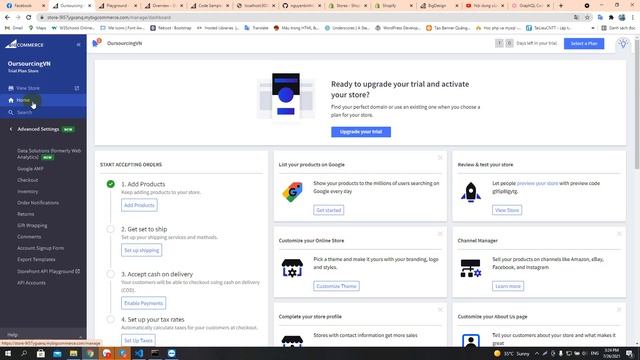Dismiss the Customize your About Us card

point(619,310)
